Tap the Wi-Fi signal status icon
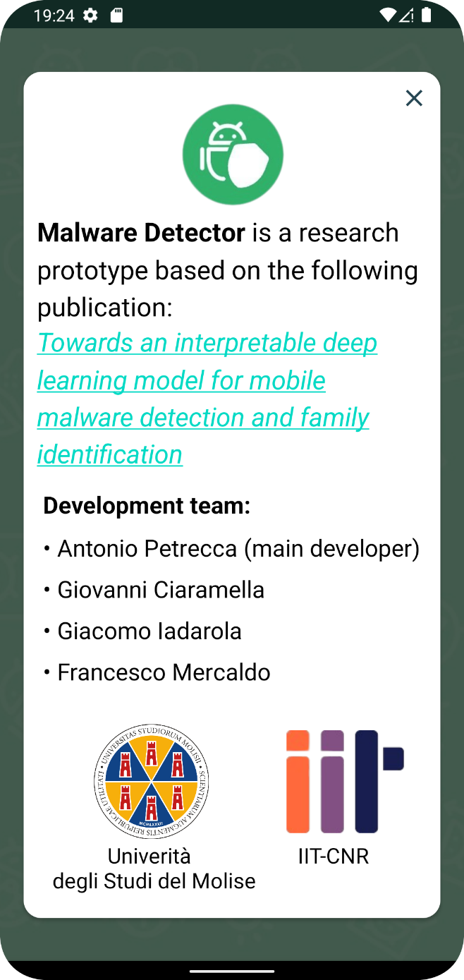Screen dimensions: 464x980 [x=388, y=15]
